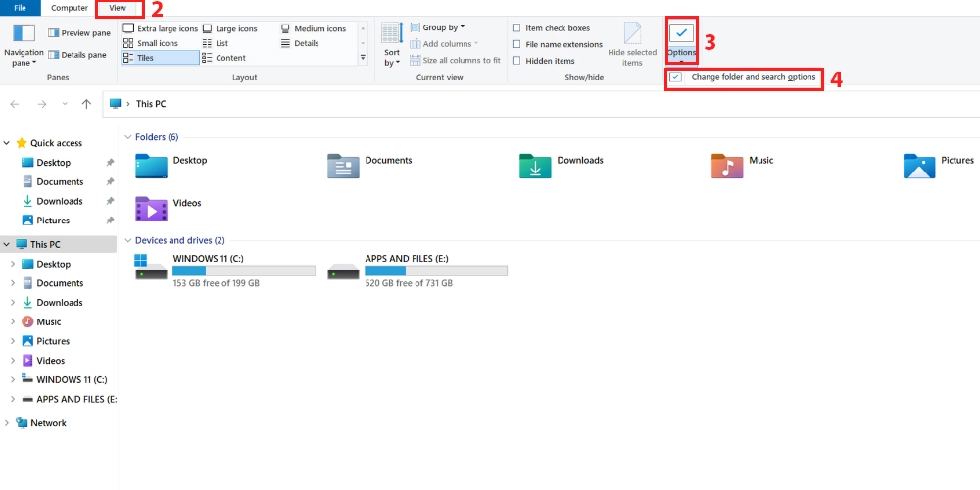Open the File tab
The height and width of the screenshot is (490, 980).
(x=20, y=8)
